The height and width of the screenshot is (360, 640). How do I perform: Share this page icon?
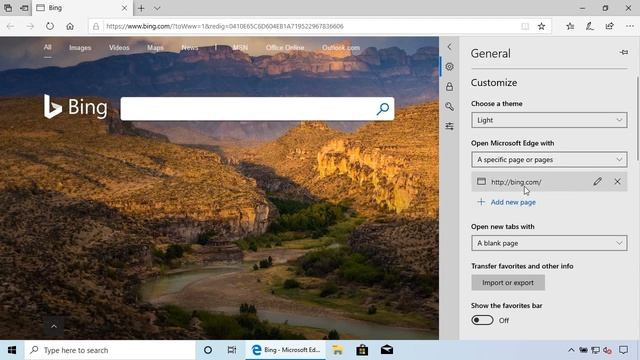(x=610, y=26)
